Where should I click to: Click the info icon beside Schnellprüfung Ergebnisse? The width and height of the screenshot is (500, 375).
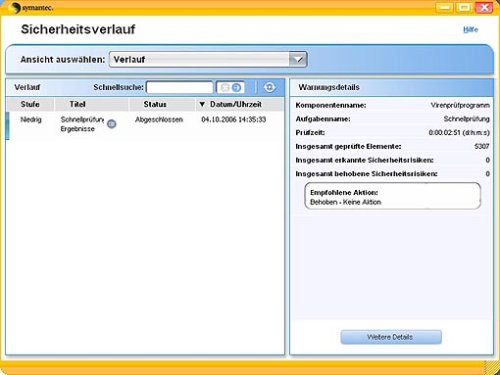click(x=112, y=124)
